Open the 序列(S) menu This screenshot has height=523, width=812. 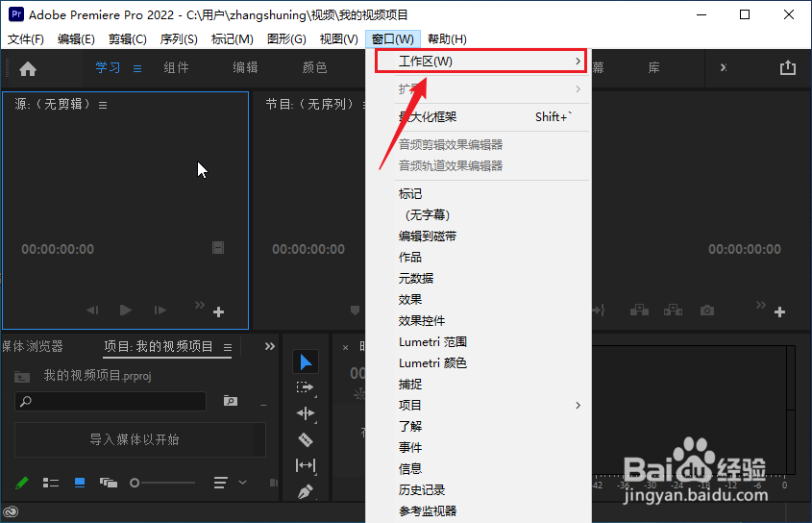coord(179,38)
